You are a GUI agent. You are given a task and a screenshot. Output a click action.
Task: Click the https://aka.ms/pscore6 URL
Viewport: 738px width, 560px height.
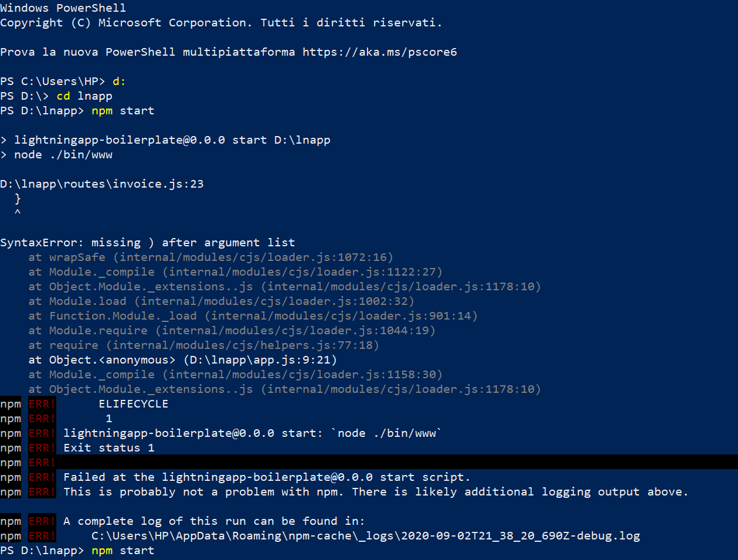click(x=380, y=52)
